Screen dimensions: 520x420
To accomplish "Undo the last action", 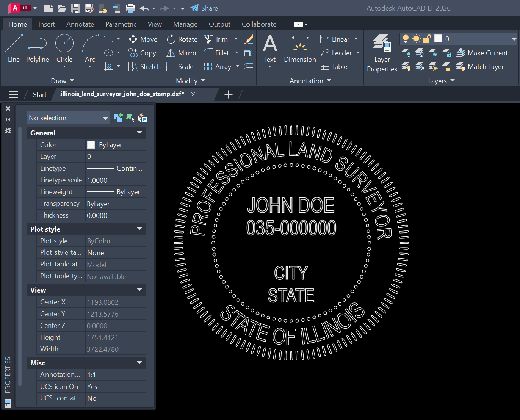I will (144, 8).
